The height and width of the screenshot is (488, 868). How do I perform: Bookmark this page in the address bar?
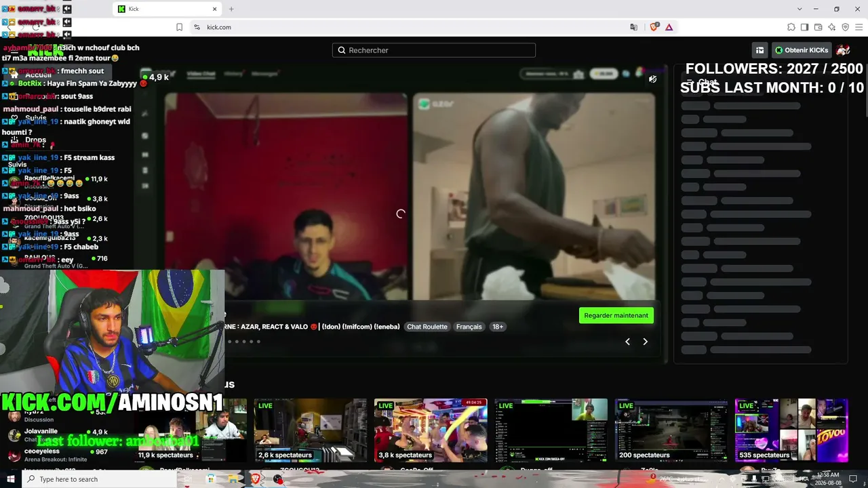point(179,27)
